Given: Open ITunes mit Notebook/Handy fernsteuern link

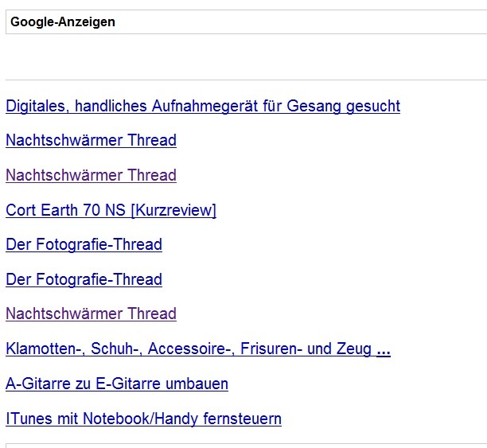Looking at the screenshot, I should point(143,419).
